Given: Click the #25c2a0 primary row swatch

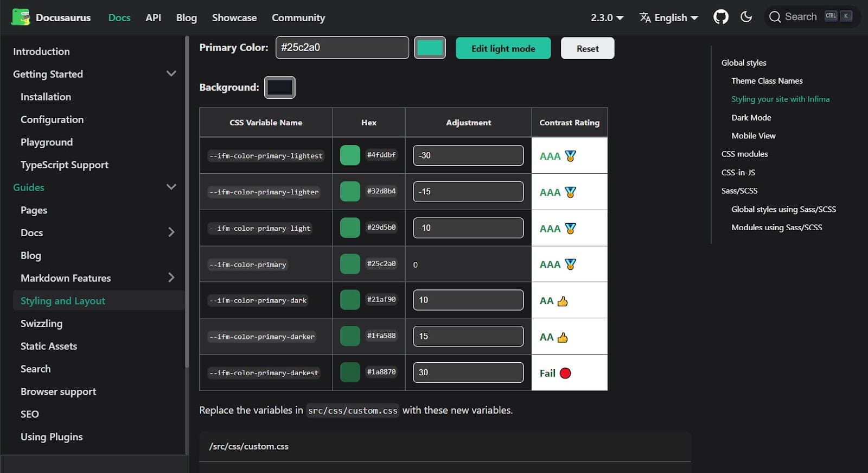Looking at the screenshot, I should pyautogui.click(x=350, y=264).
